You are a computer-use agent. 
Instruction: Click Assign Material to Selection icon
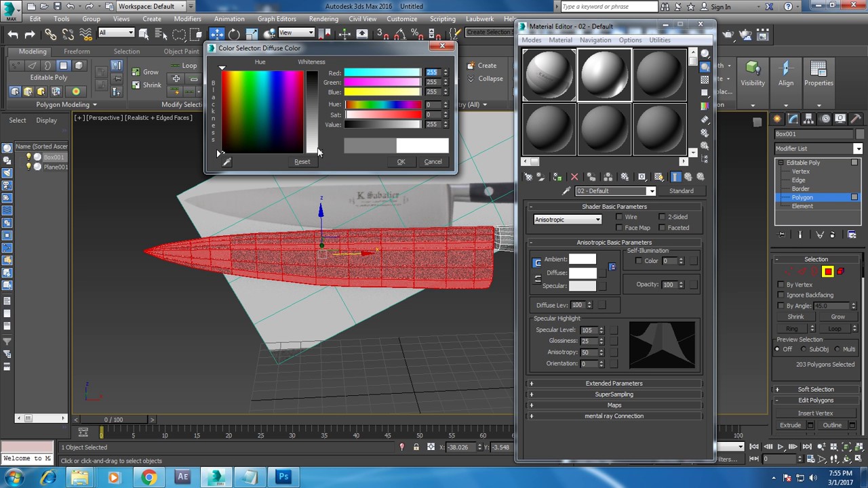pyautogui.click(x=557, y=177)
